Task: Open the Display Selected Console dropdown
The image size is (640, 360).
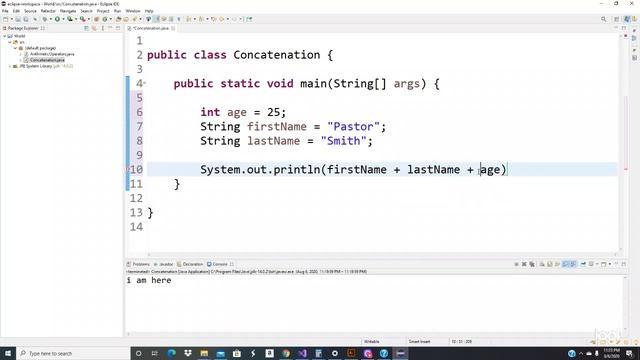Action: point(596,264)
